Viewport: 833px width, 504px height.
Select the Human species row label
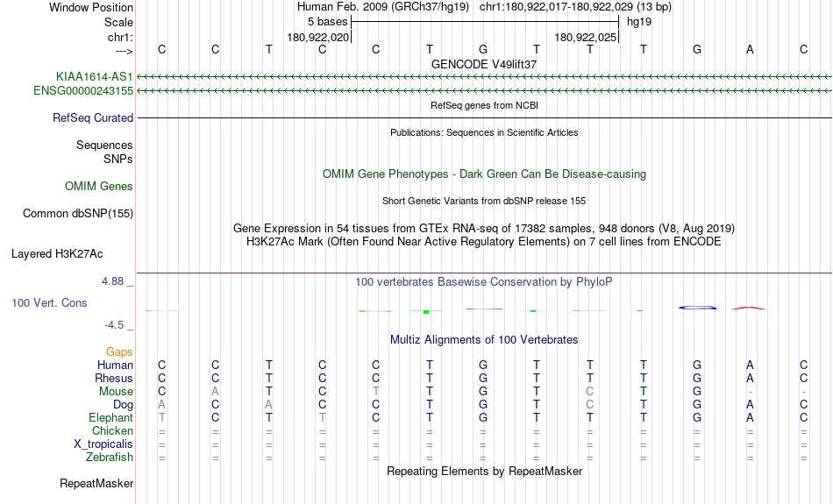[x=115, y=366]
